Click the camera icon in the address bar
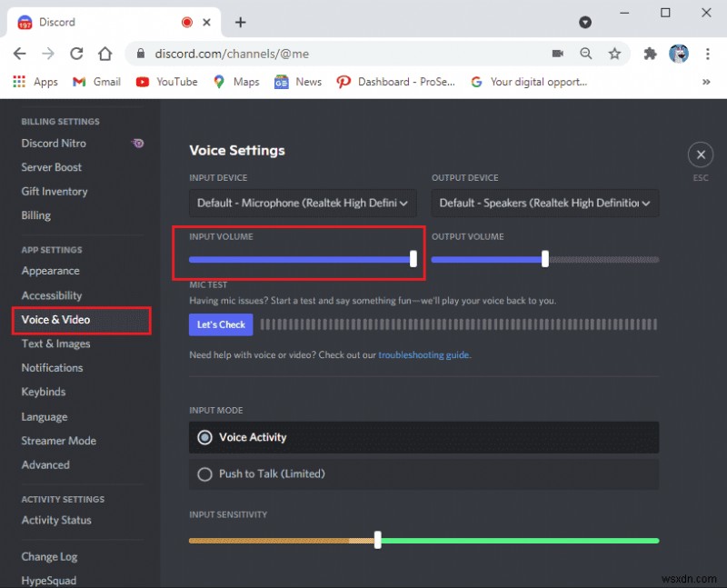This screenshot has height=588, width=727. (x=558, y=54)
